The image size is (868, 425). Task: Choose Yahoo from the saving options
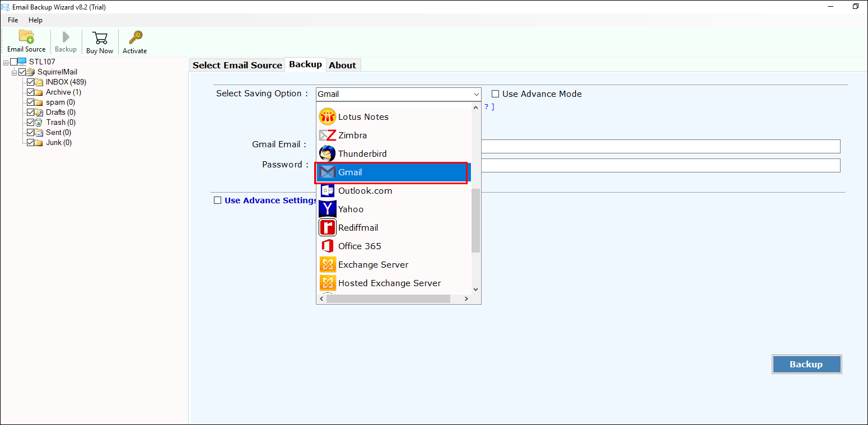pyautogui.click(x=394, y=209)
